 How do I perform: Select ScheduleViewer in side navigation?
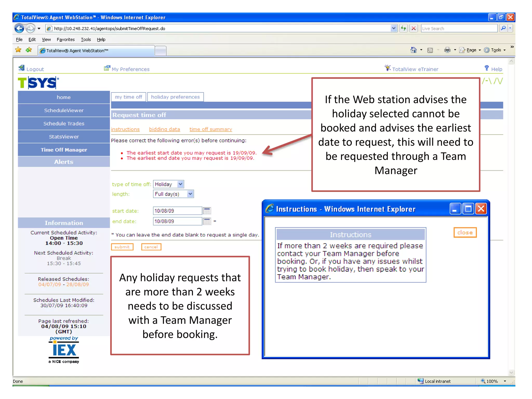pos(64,110)
